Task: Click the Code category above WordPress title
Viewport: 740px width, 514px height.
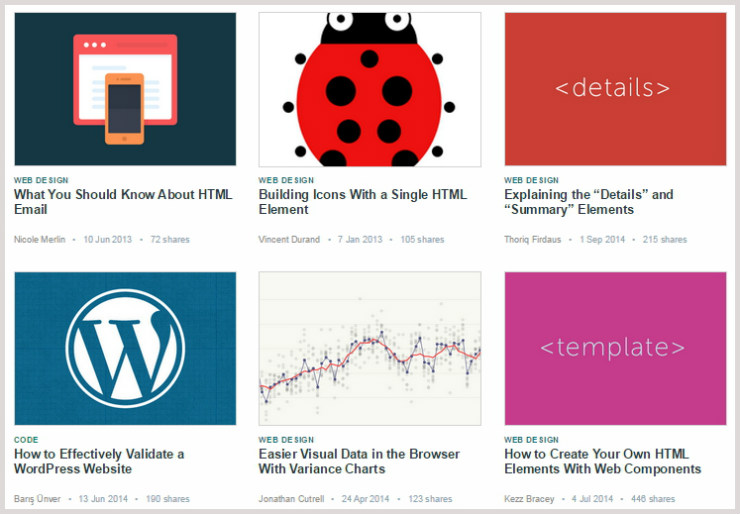Action: pyautogui.click(x=26, y=440)
